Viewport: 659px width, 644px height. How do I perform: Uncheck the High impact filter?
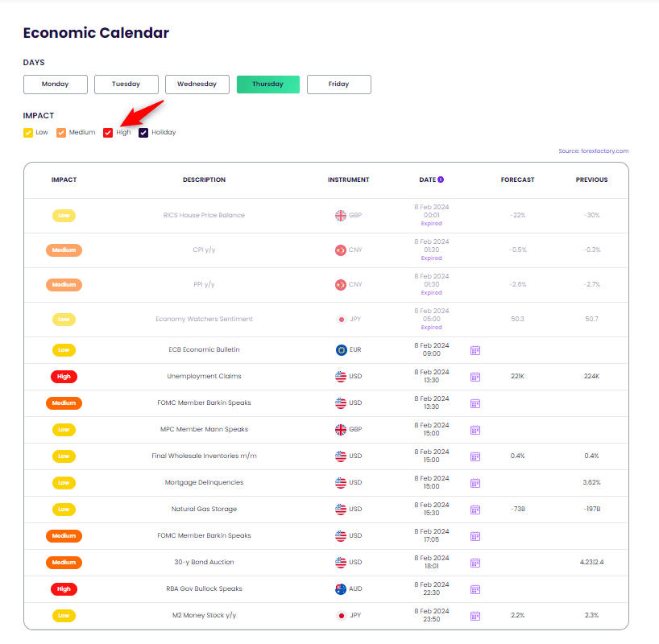108,132
